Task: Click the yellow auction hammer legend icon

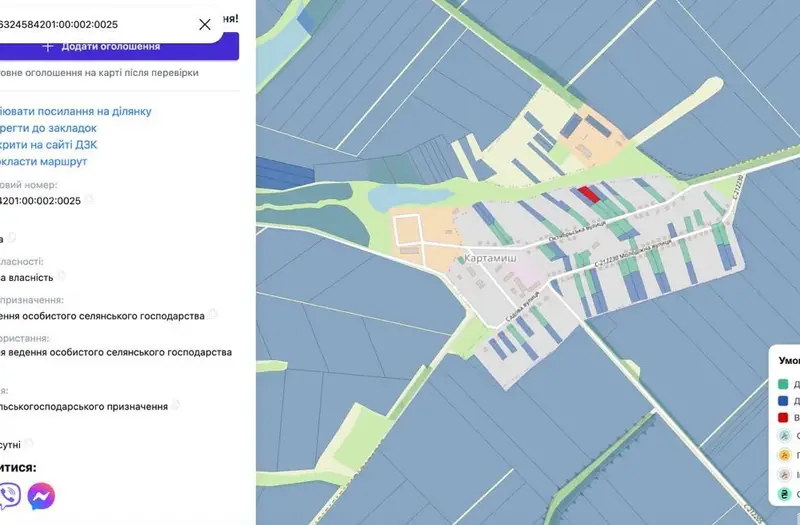Action: coord(784,455)
